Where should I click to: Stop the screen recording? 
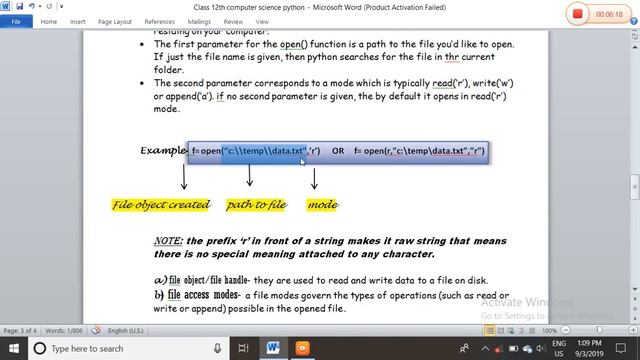578,14
